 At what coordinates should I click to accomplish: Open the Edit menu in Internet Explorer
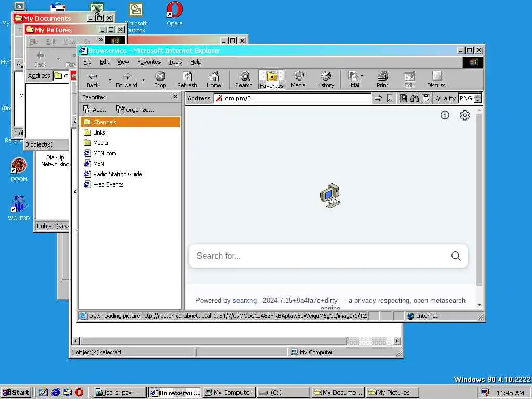[x=104, y=62]
